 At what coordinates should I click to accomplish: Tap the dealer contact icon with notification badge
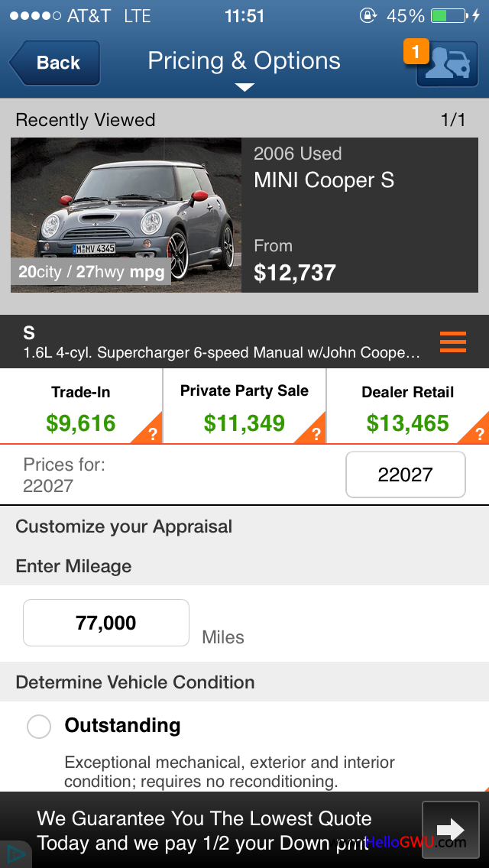click(x=447, y=63)
